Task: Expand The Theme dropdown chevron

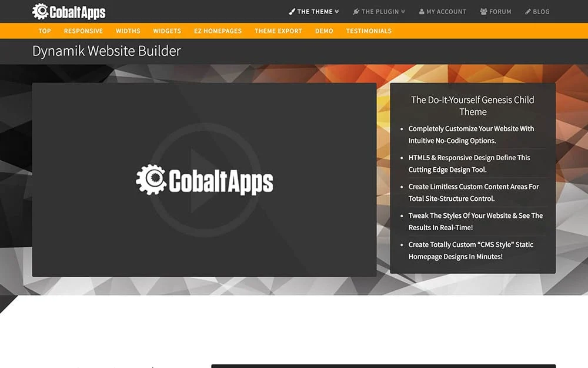Action: [x=337, y=12]
